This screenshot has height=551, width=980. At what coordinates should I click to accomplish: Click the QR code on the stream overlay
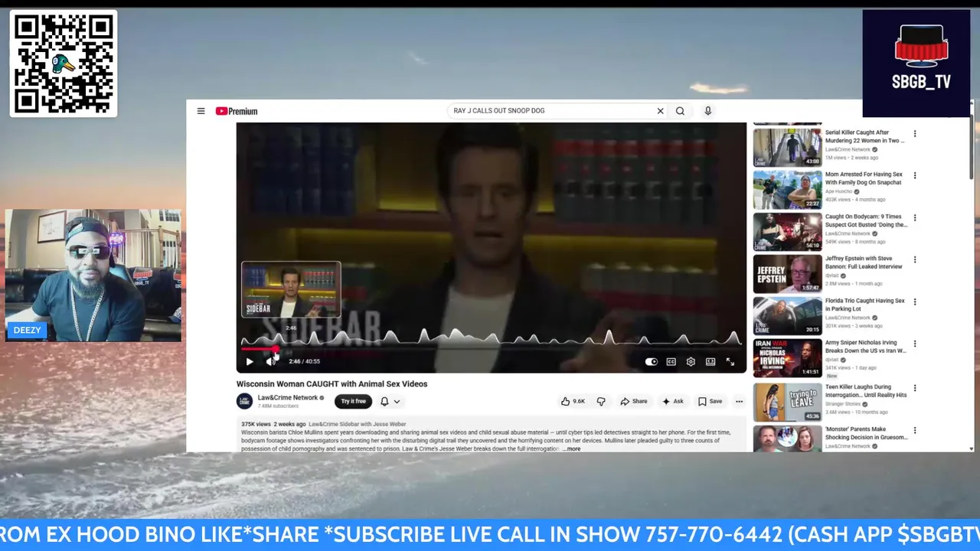[64, 64]
